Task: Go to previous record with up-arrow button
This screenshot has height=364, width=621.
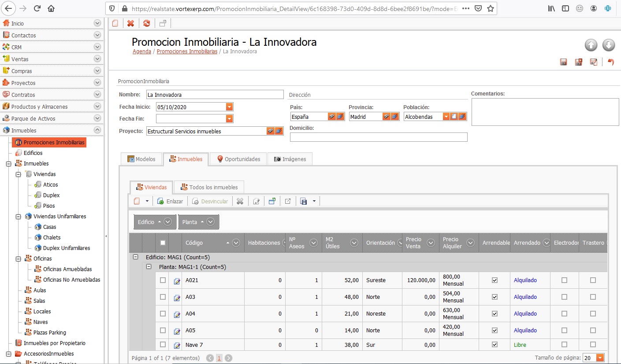Action: [x=591, y=45]
